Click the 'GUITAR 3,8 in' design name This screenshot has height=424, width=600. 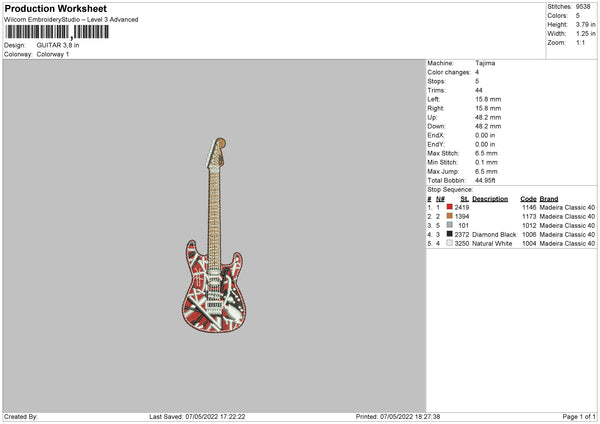click(58, 45)
